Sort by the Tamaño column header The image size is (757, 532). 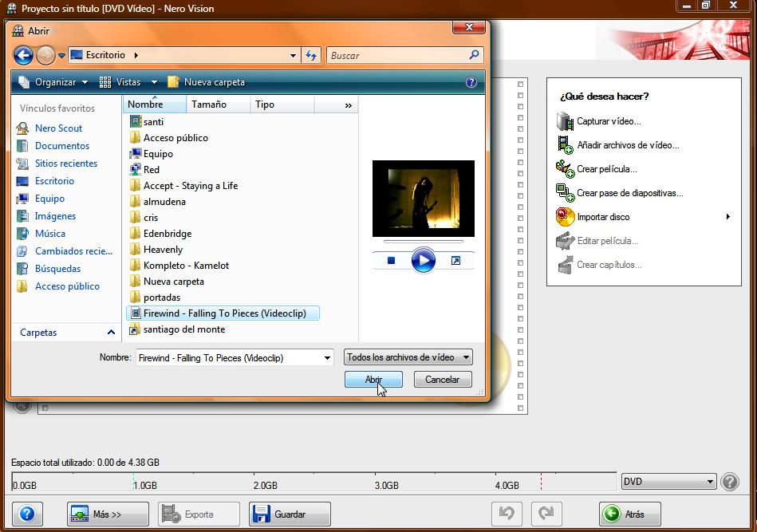pos(218,104)
